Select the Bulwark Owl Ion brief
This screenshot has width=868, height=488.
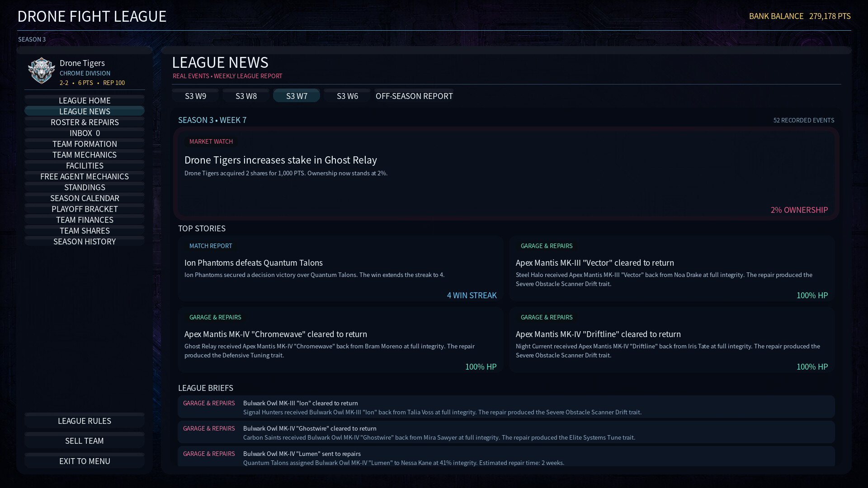click(x=506, y=407)
